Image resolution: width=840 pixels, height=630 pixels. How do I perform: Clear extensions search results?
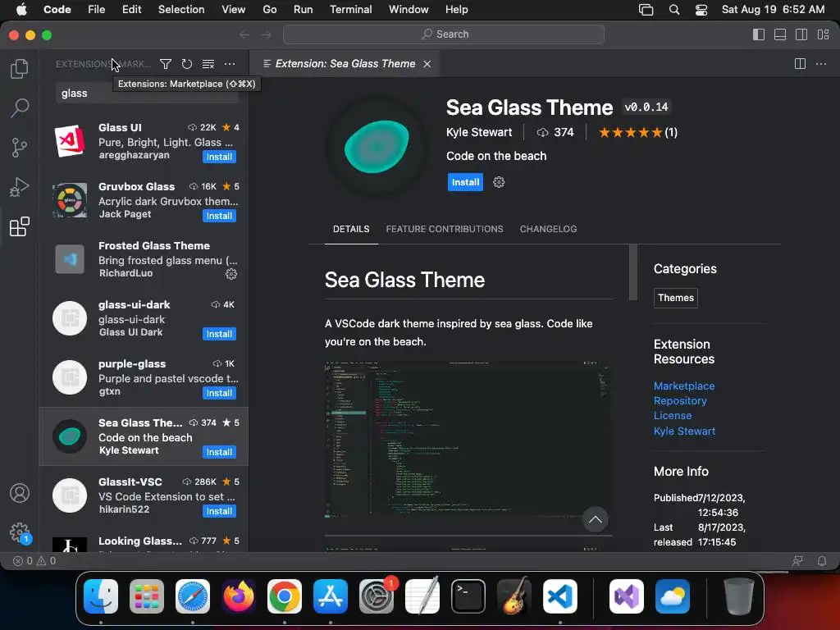point(208,64)
